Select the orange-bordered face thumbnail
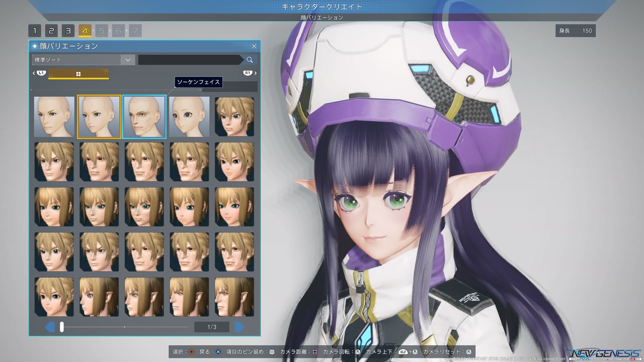Screen dimensions: 644x362 [x=99, y=117]
